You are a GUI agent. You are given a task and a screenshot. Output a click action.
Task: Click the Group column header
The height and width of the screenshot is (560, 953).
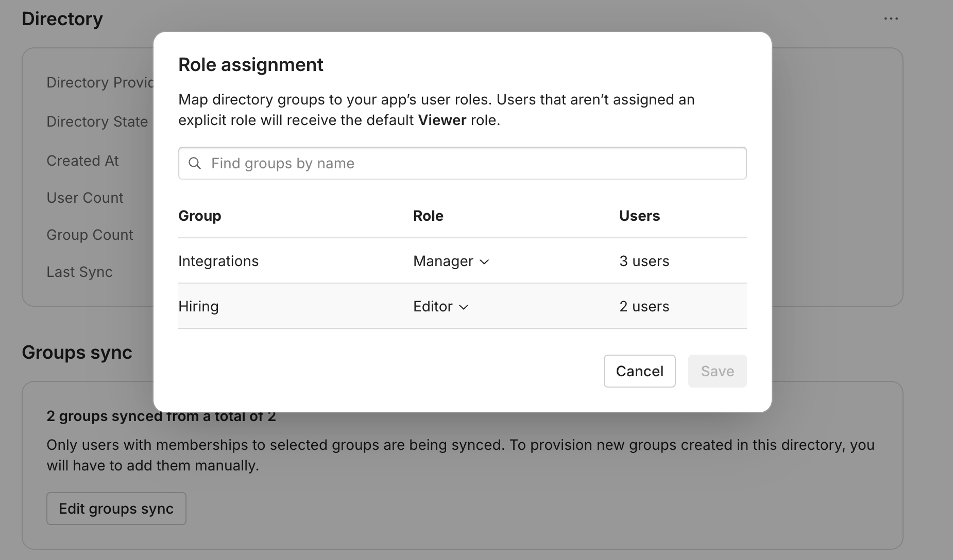(199, 216)
